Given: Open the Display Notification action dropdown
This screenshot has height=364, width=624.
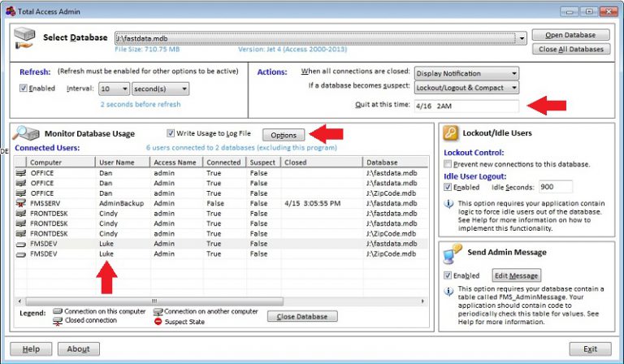Looking at the screenshot, I should coord(513,72).
